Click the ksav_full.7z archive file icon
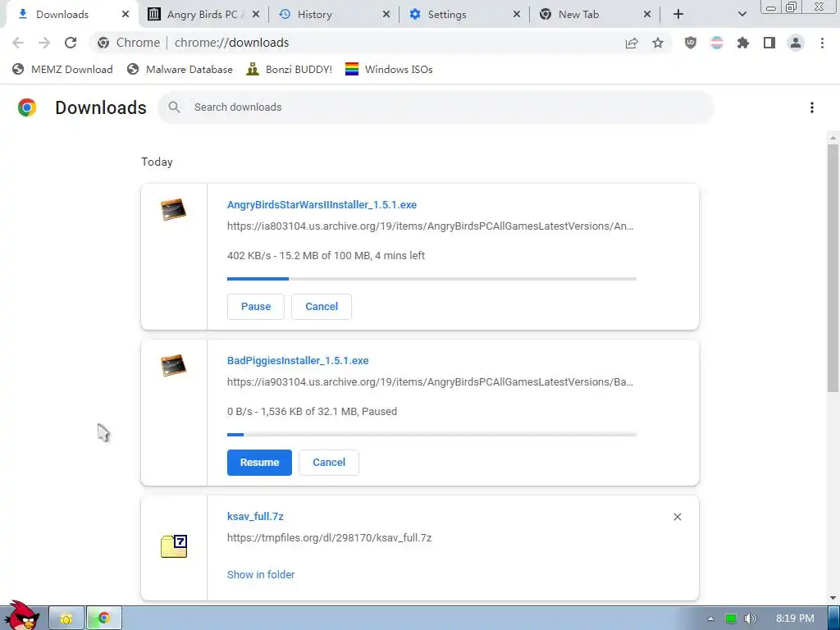This screenshot has width=840, height=630. 174,546
